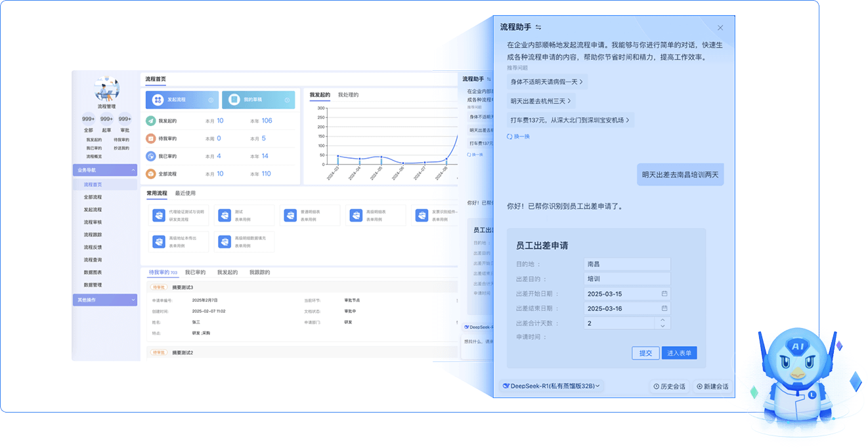
Task: Open the DeepSeek-R1 model dropdown
Action: pyautogui.click(x=551, y=386)
